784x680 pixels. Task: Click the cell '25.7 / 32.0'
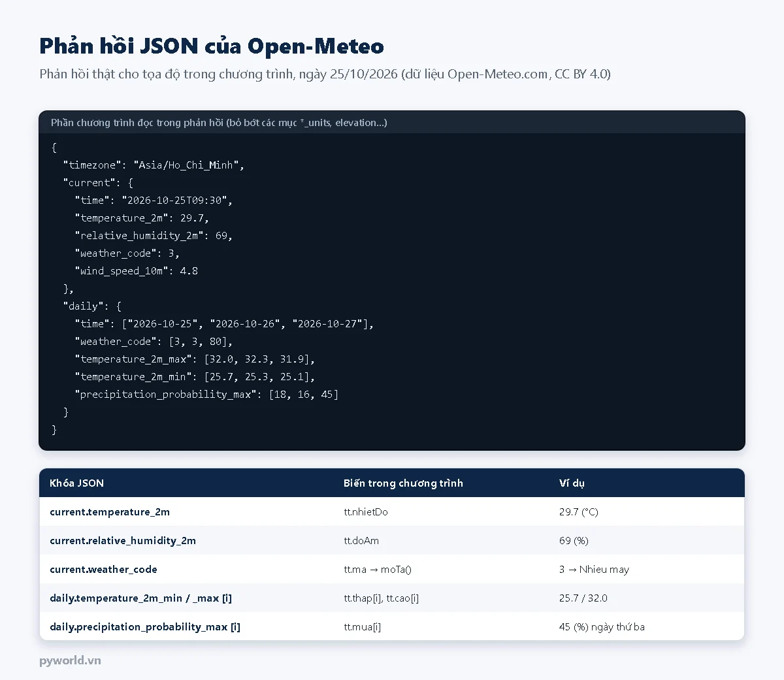tap(583, 598)
